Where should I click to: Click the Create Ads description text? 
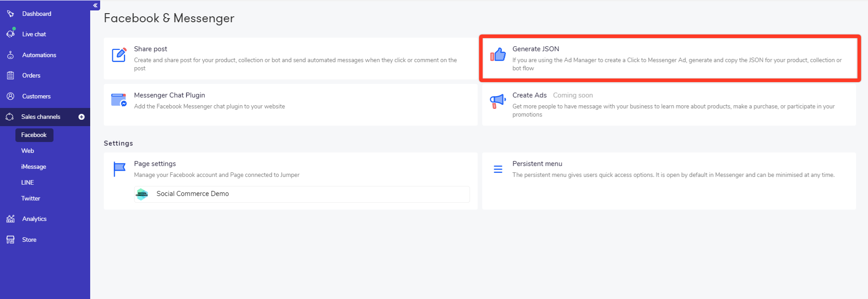674,110
